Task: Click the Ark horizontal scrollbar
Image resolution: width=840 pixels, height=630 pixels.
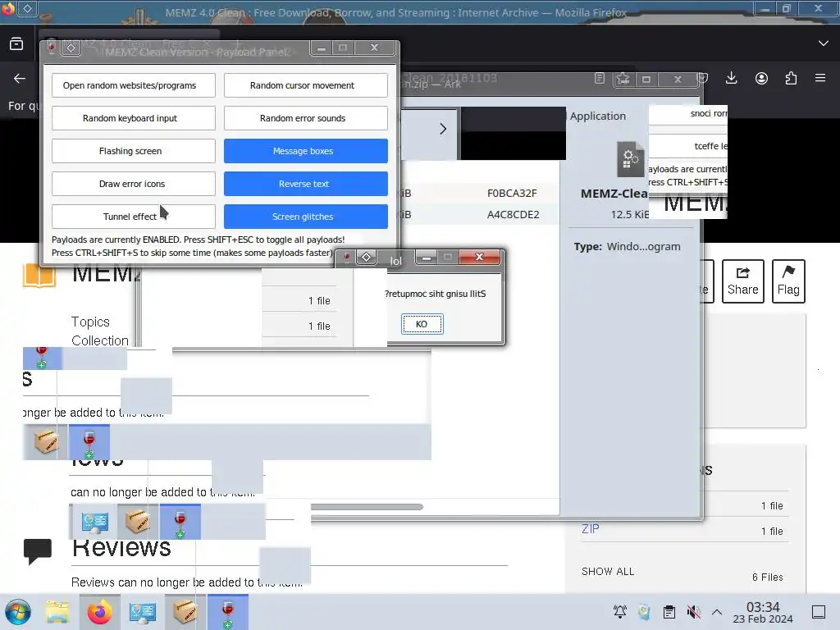Action: pyautogui.click(x=367, y=507)
